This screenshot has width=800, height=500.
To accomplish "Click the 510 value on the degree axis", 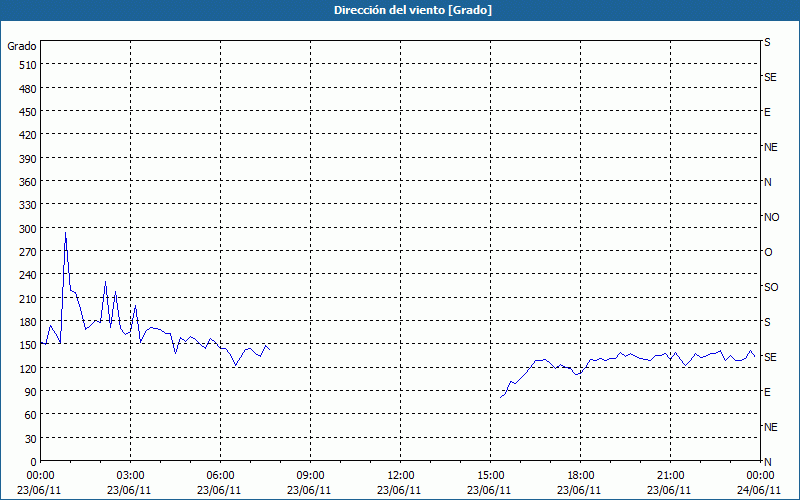I will tap(29, 65).
